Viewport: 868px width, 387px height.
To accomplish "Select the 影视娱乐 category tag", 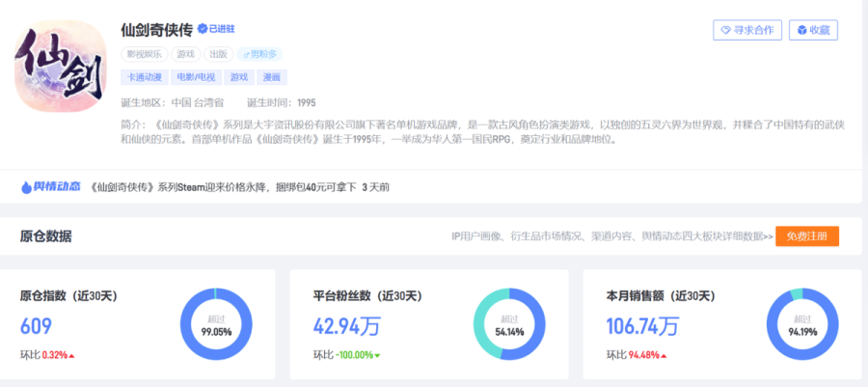I will click(x=142, y=54).
